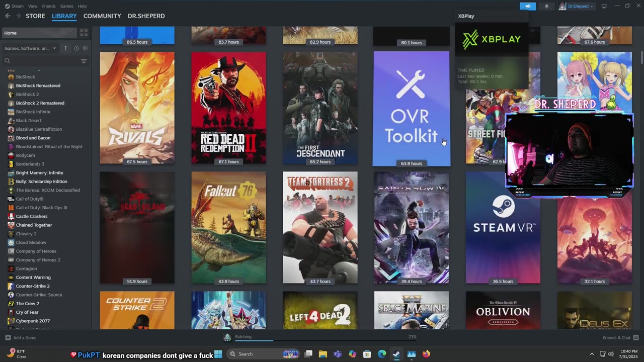Viewport: 644px width, 362px height.
Task: Go back with the left arrow
Action: click(x=8, y=16)
